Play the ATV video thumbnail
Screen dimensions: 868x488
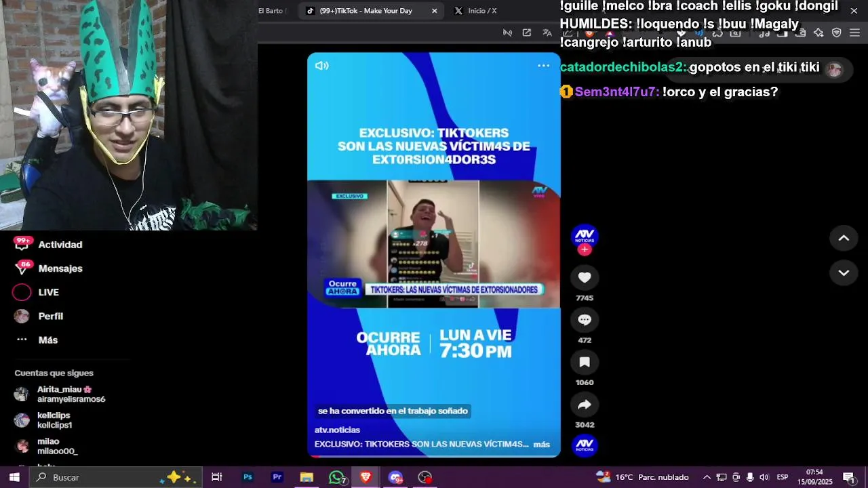433,244
